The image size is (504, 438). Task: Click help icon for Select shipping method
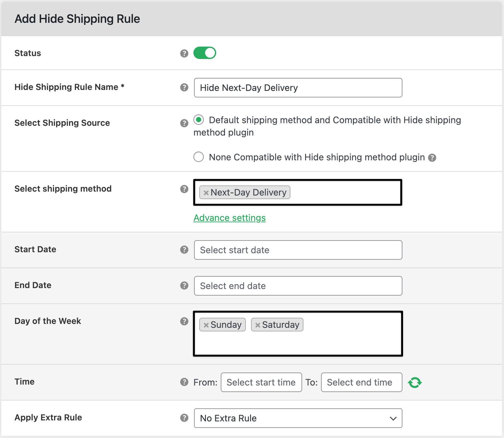(184, 189)
